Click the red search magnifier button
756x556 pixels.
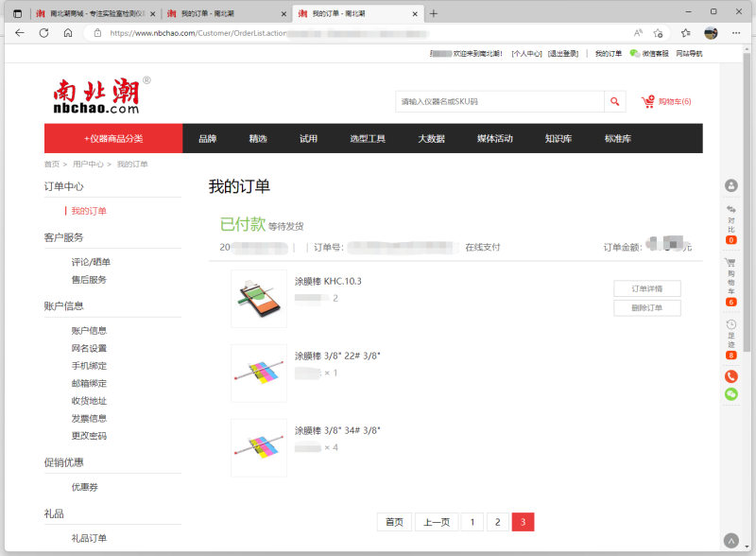pos(615,102)
